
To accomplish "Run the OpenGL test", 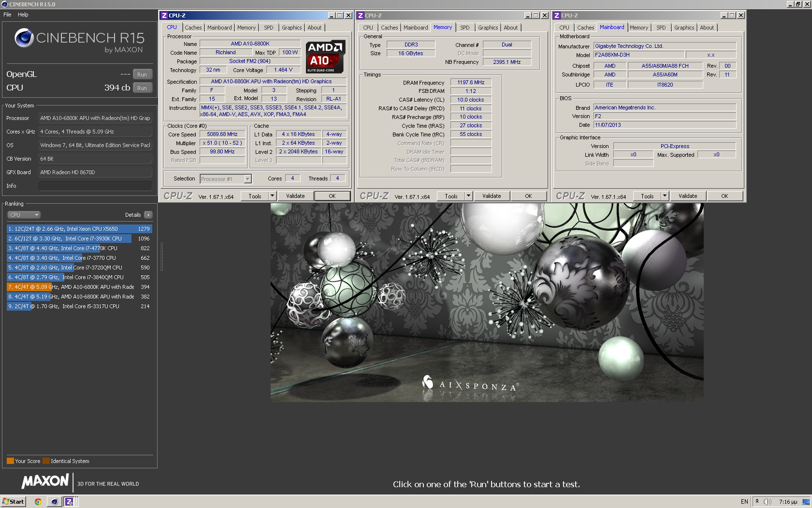I will point(142,75).
